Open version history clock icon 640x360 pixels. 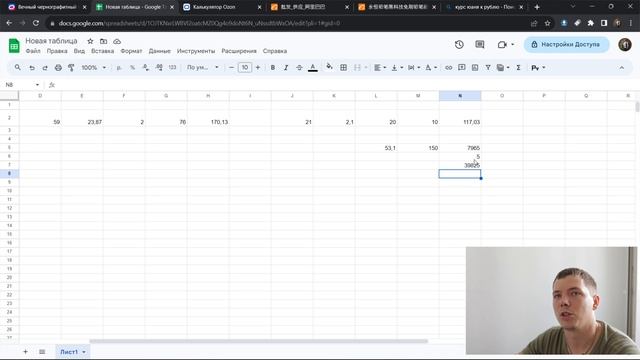click(x=459, y=44)
